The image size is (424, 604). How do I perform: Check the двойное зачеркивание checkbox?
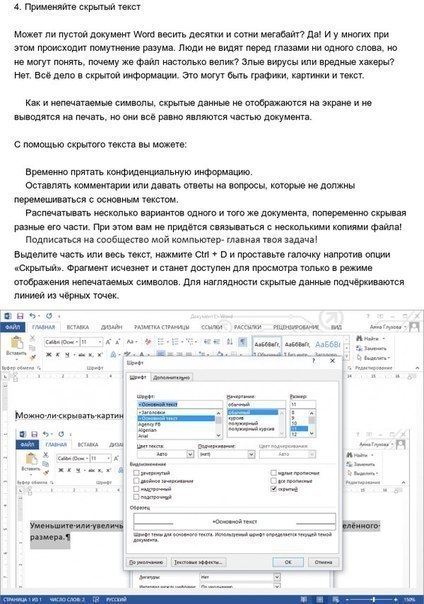click(x=136, y=481)
